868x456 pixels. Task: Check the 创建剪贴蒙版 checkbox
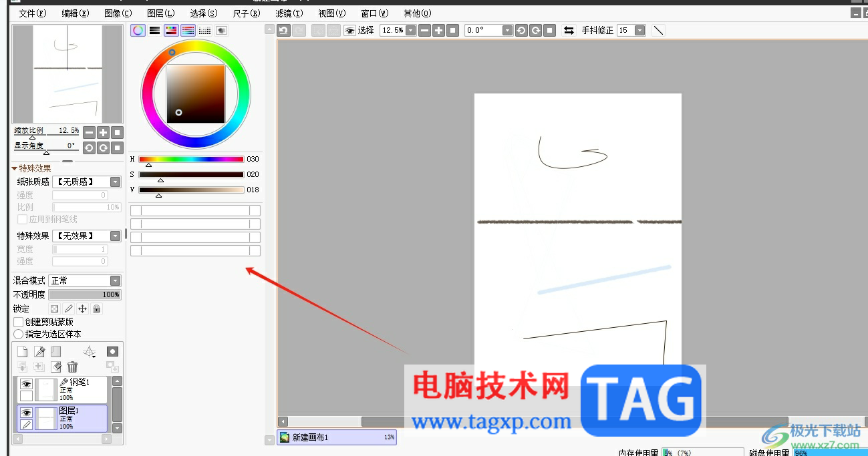point(19,322)
